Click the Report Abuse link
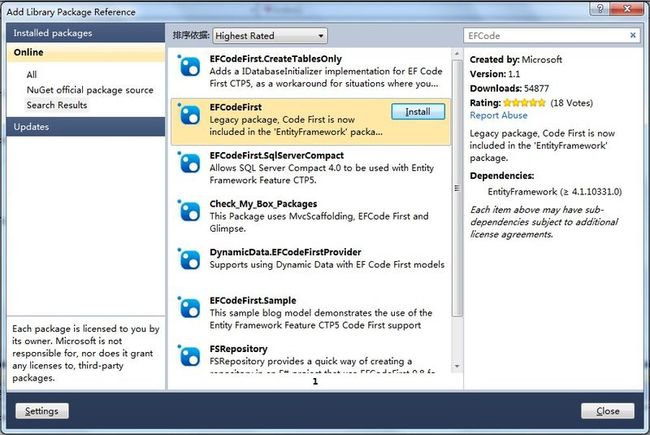The width and height of the screenshot is (650, 435). tap(498, 115)
